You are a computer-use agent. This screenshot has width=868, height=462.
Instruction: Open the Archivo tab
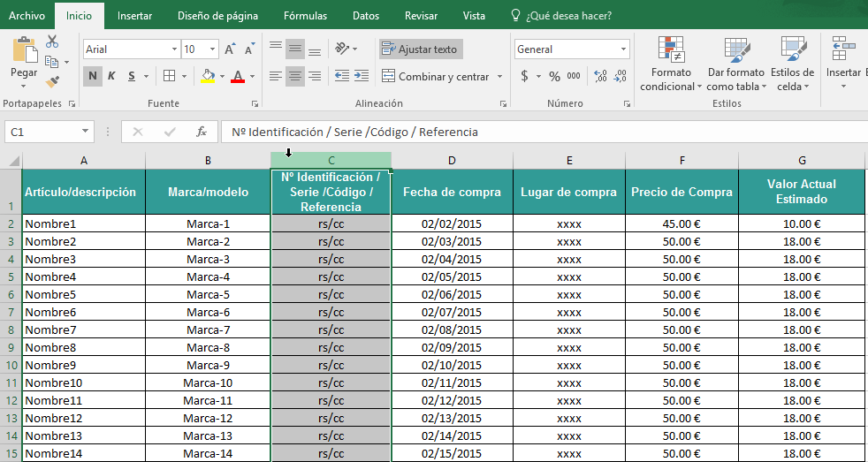tap(27, 16)
